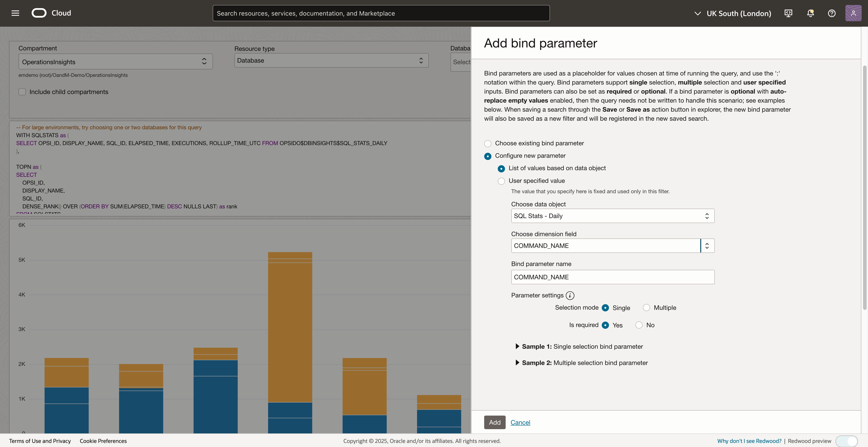
Task: Select Choose existing bind parameter option
Action: point(488,144)
